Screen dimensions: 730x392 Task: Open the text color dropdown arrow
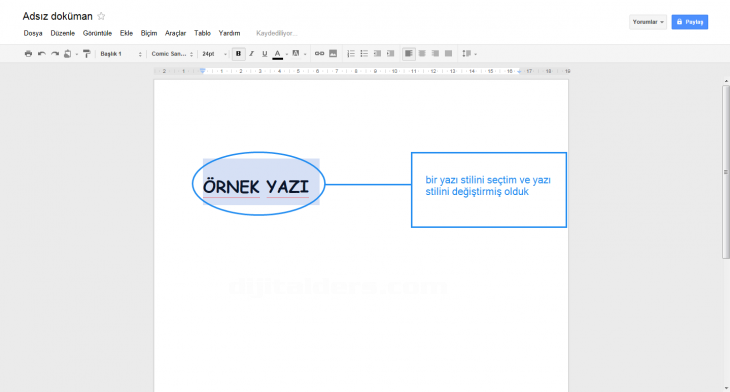point(287,54)
